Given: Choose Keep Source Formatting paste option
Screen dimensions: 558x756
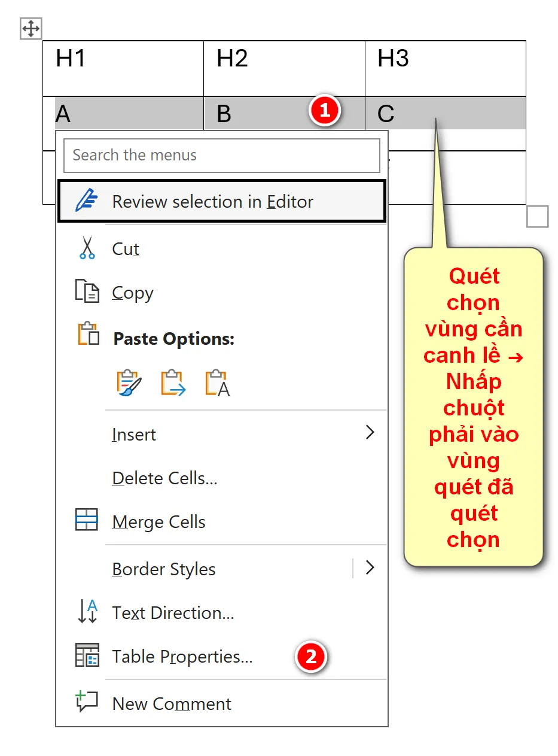Looking at the screenshot, I should tap(129, 383).
